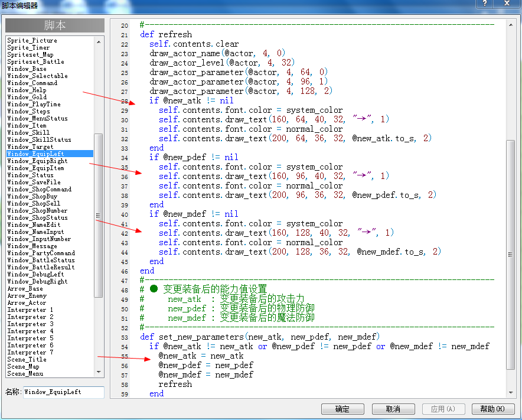Click the help question mark in title bar

(x=485, y=4)
